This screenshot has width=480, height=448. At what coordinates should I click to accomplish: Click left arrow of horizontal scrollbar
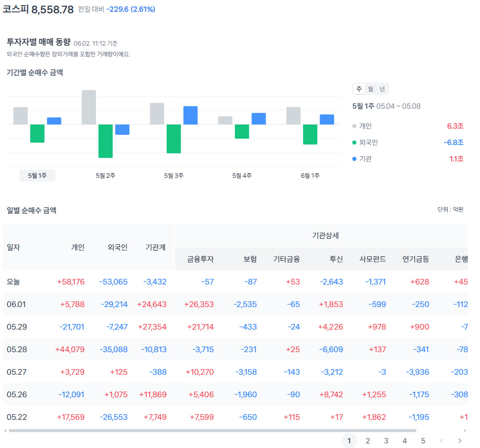point(5,431)
